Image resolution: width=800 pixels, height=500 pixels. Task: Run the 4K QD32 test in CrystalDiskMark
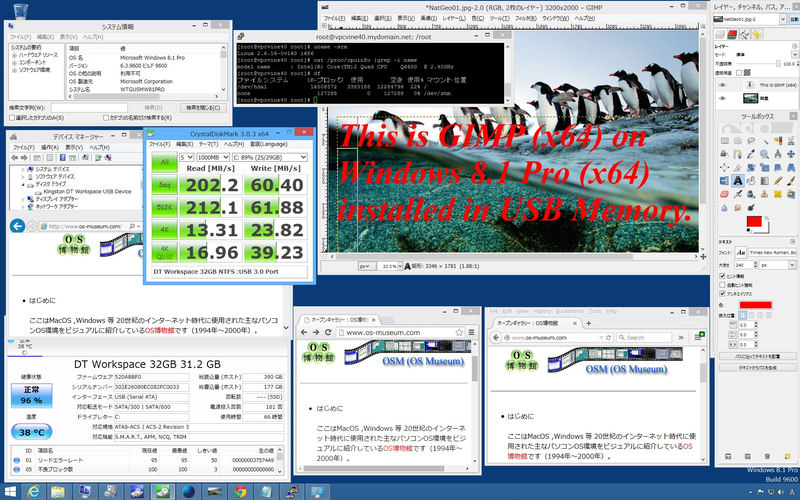tap(164, 252)
